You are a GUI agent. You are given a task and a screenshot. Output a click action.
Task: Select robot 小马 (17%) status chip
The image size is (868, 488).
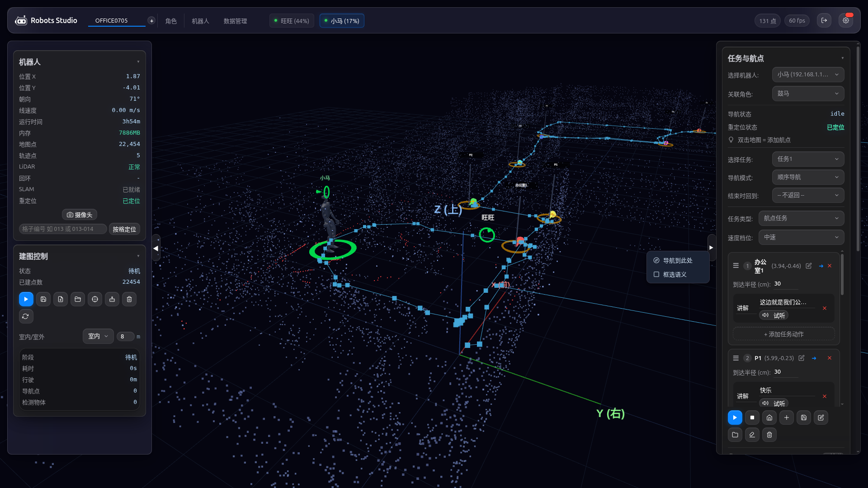[x=342, y=21]
